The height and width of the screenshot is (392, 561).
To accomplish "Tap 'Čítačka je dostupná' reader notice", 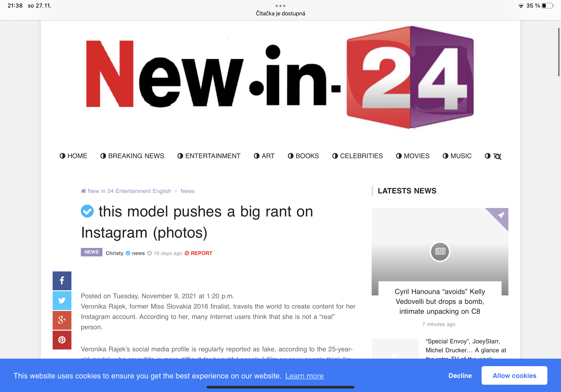I will [280, 13].
